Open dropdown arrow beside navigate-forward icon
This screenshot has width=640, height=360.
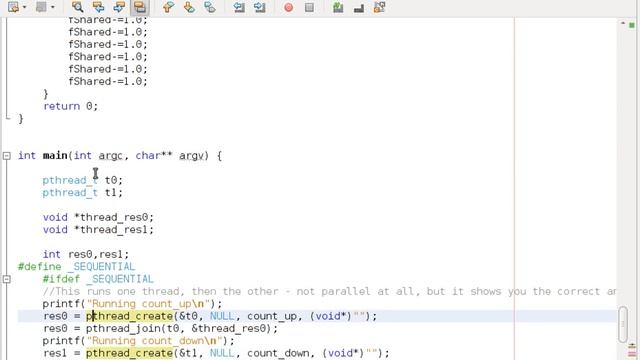click(52, 7)
